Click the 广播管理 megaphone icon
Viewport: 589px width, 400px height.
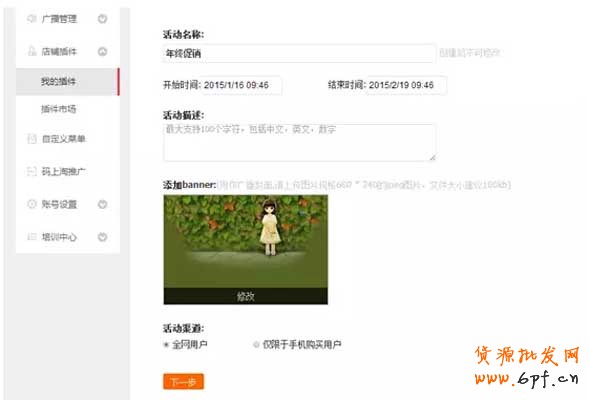pyautogui.click(x=32, y=18)
